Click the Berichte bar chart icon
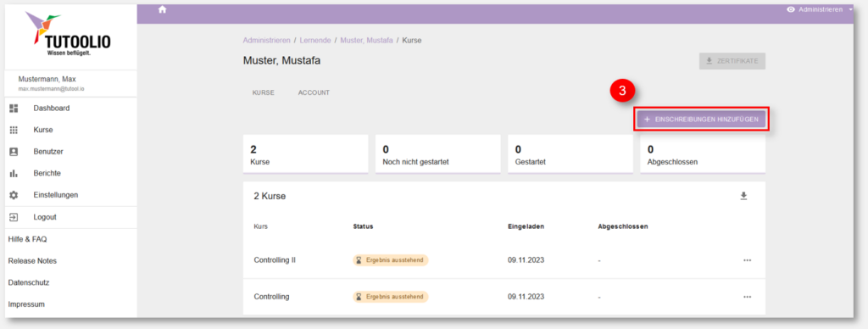 point(14,173)
